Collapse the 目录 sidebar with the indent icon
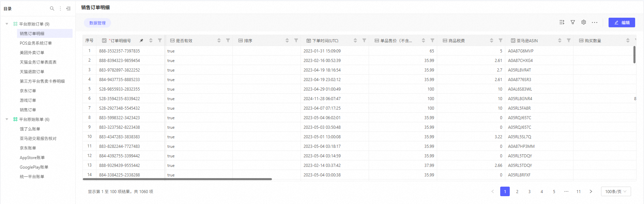This screenshot has height=204, width=644. tap(68, 9)
